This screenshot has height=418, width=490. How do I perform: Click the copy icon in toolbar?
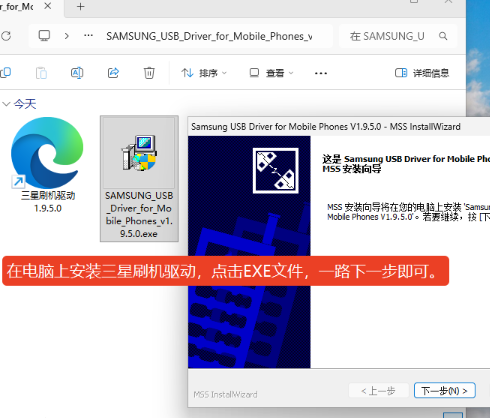tap(6, 73)
